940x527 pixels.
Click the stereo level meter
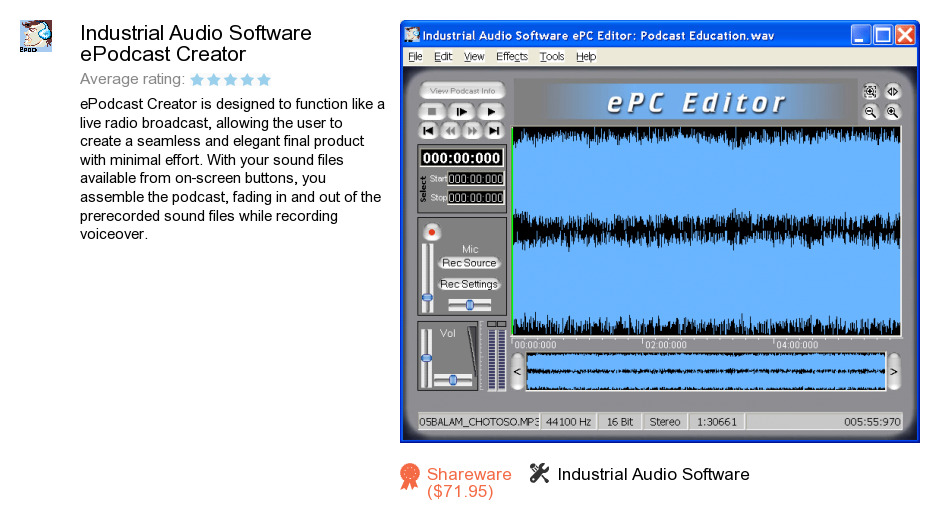(x=496, y=357)
